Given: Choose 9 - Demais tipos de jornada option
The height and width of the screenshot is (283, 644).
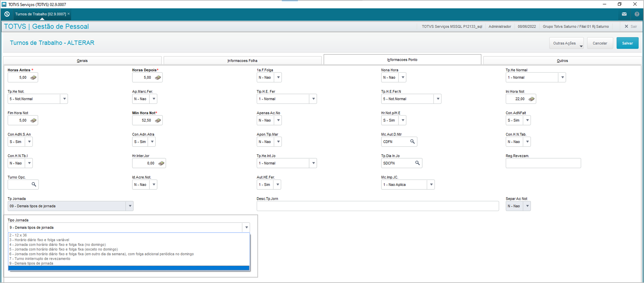Looking at the screenshot, I should (129, 263).
